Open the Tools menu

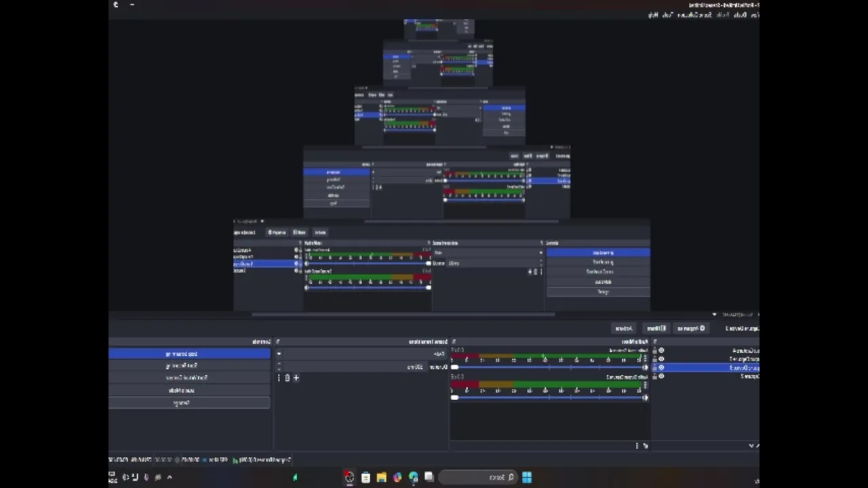pyautogui.click(x=668, y=15)
